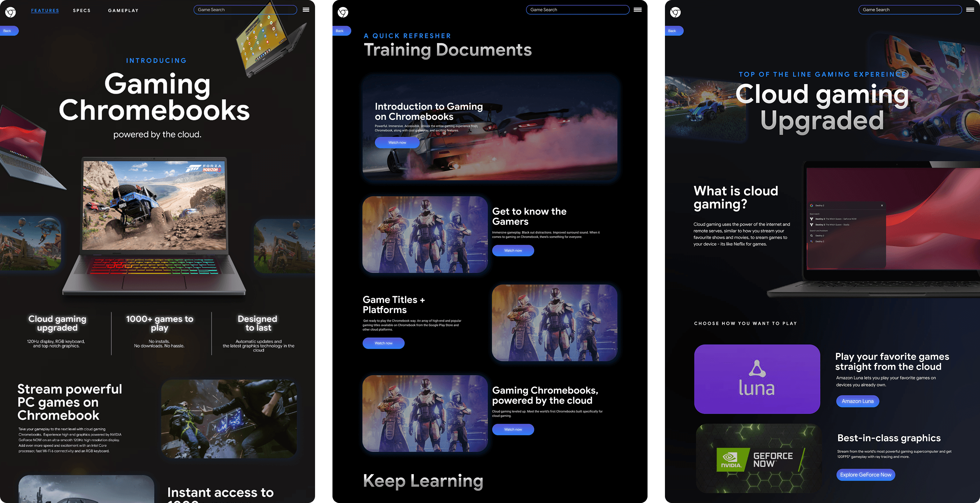
Task: Open the hamburger menu on the Features page
Action: (x=306, y=9)
